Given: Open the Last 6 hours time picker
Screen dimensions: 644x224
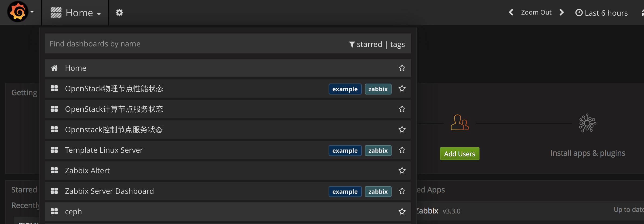Looking at the screenshot, I should [x=601, y=13].
